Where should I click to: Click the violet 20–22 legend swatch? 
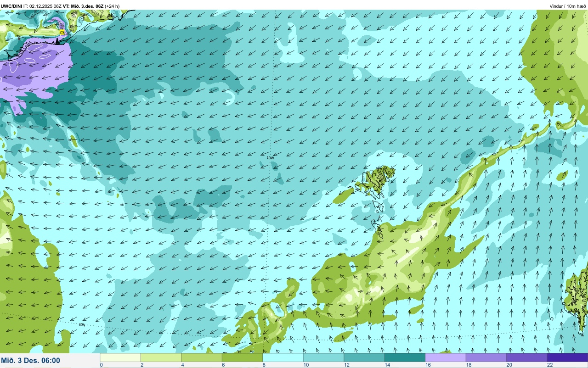tap(527, 357)
